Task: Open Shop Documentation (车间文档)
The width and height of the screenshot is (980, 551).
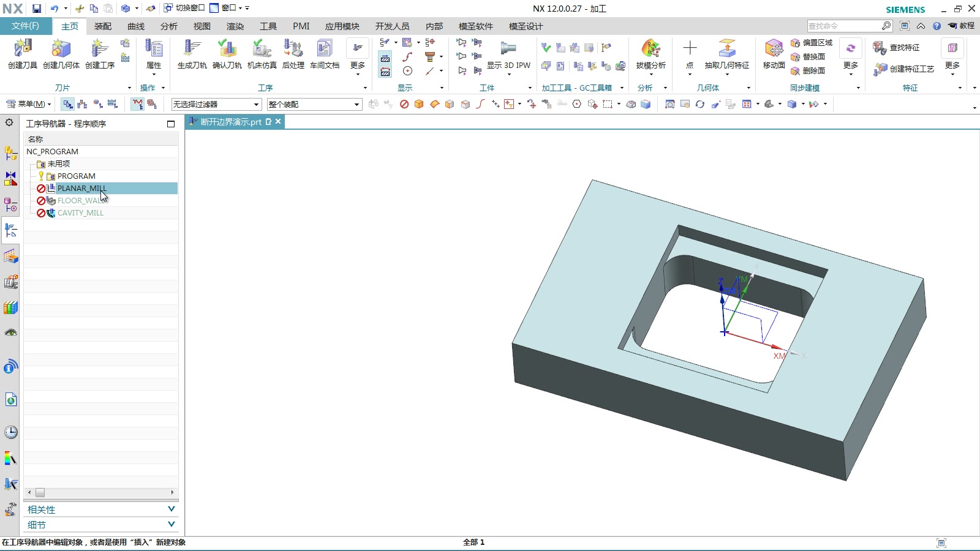Action: 325,54
